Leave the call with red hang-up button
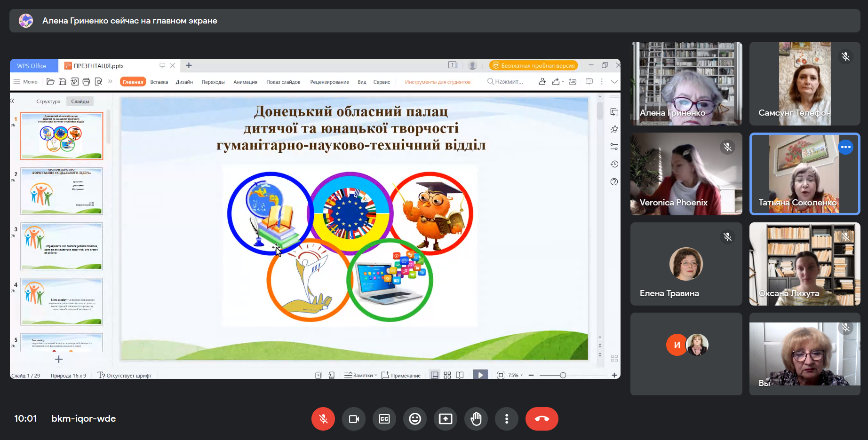 tap(542, 419)
